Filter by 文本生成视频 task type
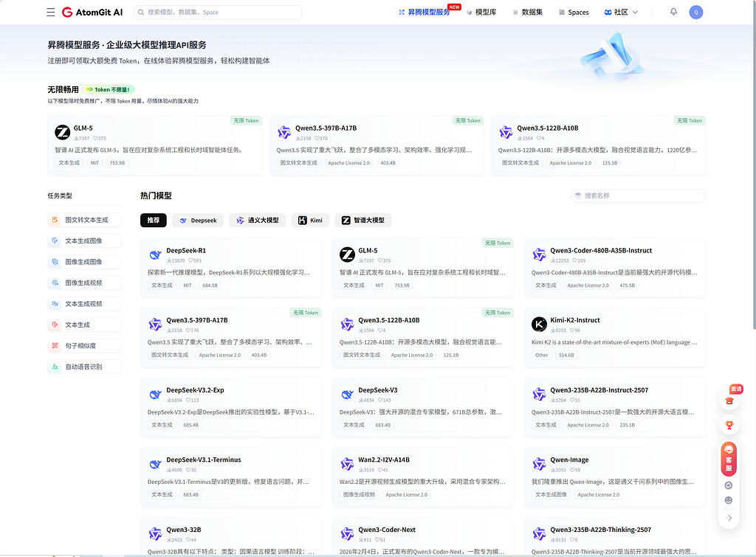The width and height of the screenshot is (756, 557). click(84, 303)
